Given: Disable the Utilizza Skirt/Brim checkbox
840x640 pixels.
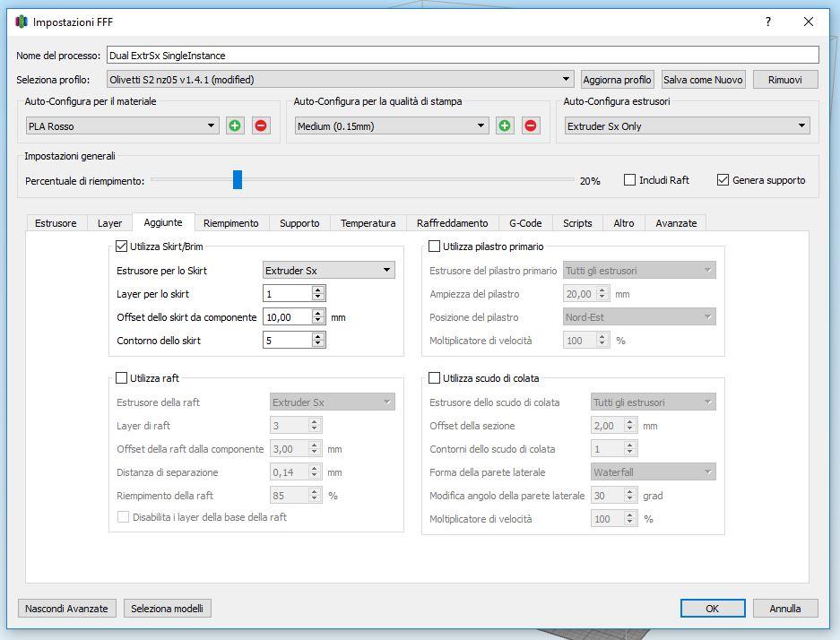Looking at the screenshot, I should (123, 246).
